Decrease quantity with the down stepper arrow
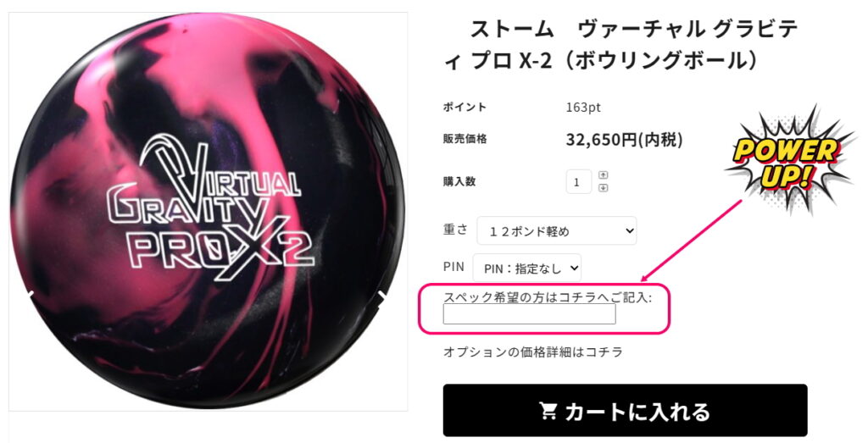The width and height of the screenshot is (868, 443). 604,188
